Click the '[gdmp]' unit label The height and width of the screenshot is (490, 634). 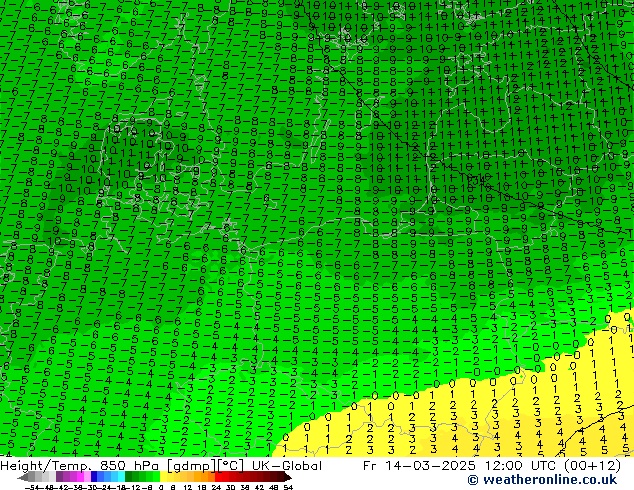coord(192,466)
